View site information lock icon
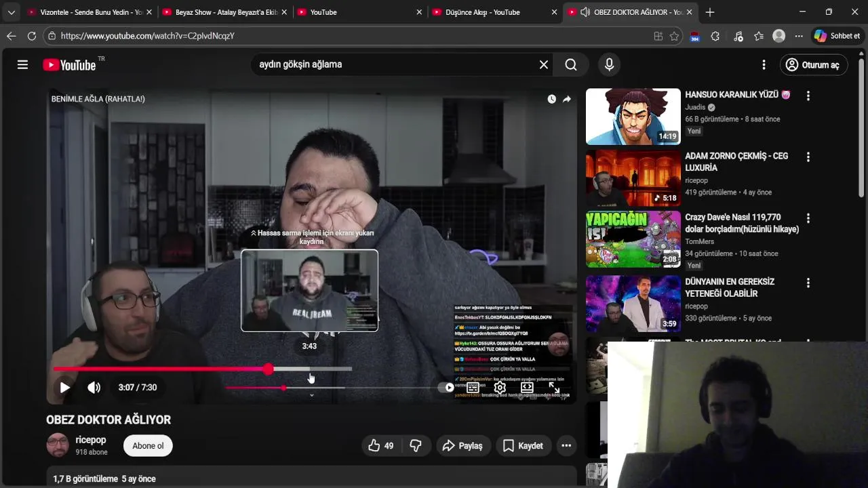Viewport: 868px width, 488px height. [52, 36]
